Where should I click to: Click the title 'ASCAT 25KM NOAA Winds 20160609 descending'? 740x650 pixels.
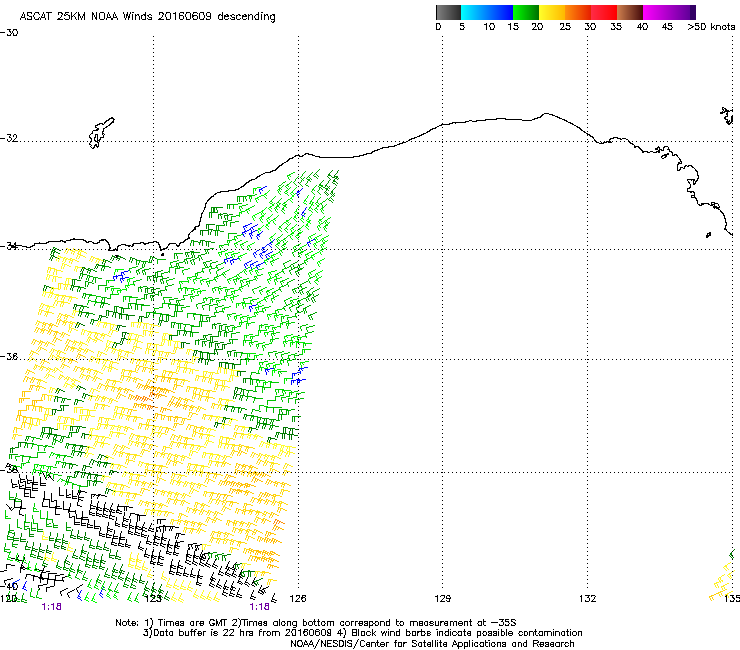click(147, 17)
